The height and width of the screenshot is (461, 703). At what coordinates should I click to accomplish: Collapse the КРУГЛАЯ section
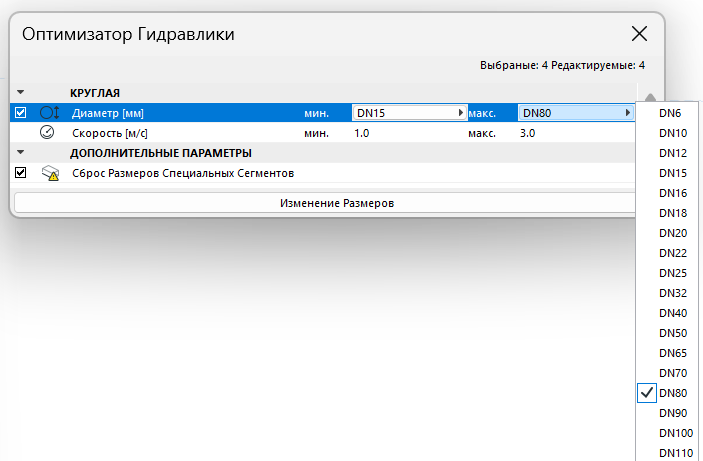21,92
